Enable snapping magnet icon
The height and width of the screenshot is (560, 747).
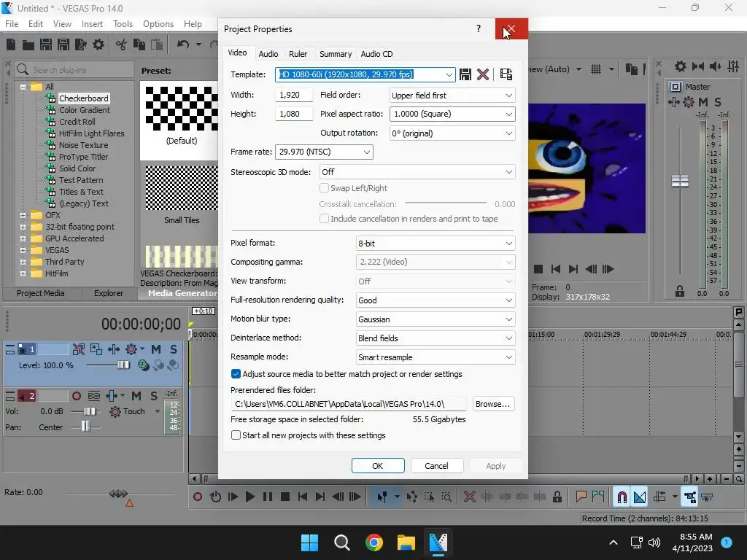pyautogui.click(x=622, y=497)
